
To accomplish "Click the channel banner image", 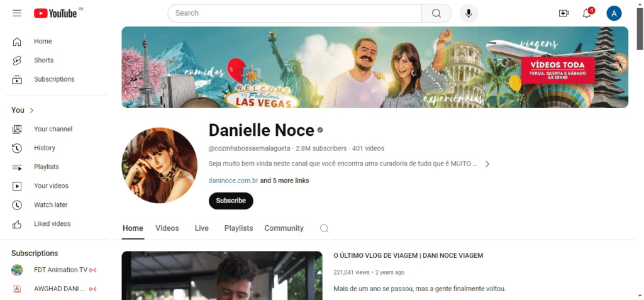I will click(x=375, y=67).
